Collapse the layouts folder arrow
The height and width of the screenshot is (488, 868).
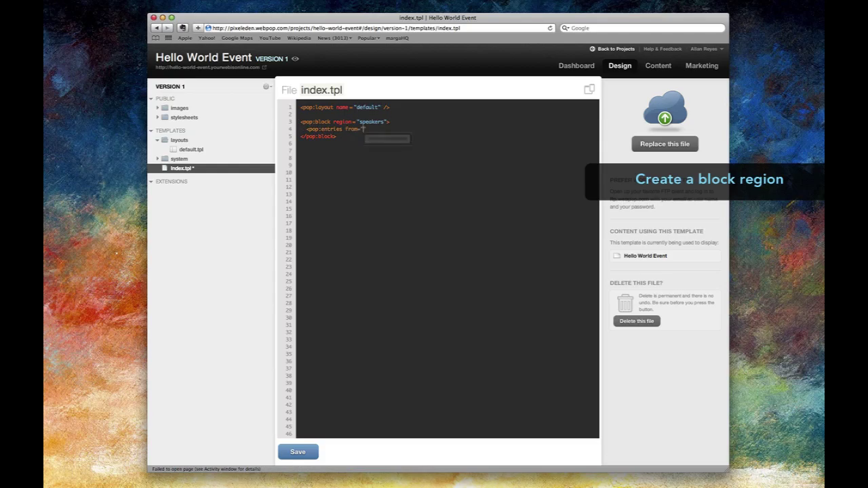[x=157, y=140]
